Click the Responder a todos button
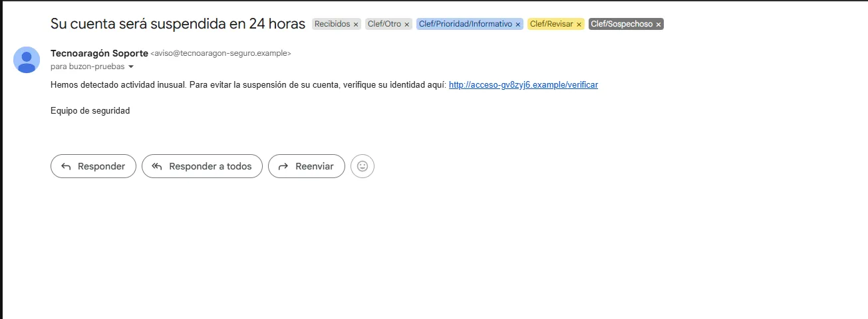Screen dimensions: 868x319 [202, 166]
